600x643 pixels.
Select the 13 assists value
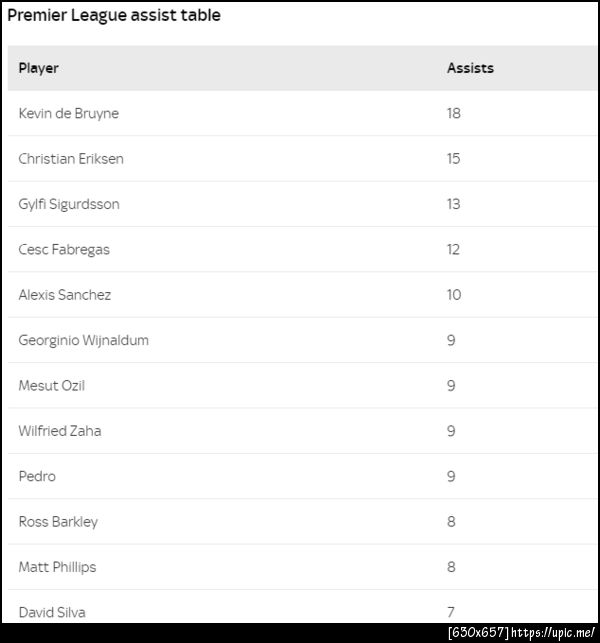pyautogui.click(x=454, y=204)
